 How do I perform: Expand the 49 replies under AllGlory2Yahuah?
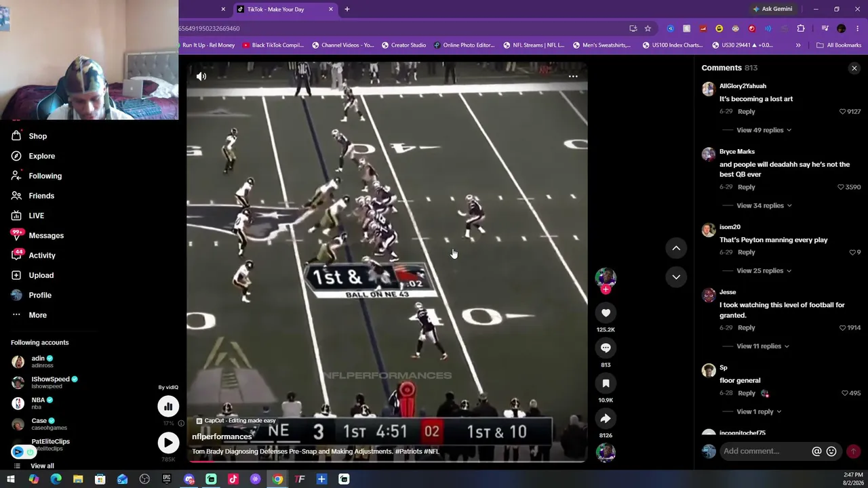[764, 130]
